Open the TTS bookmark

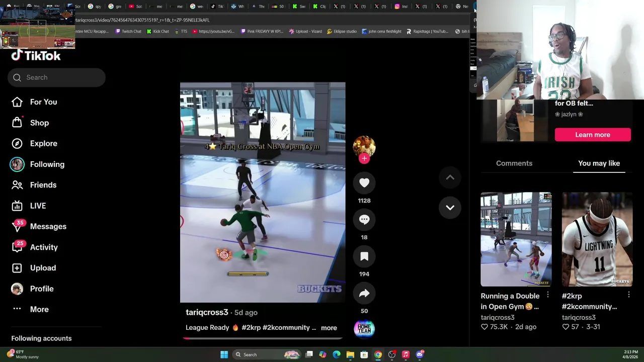[181, 31]
